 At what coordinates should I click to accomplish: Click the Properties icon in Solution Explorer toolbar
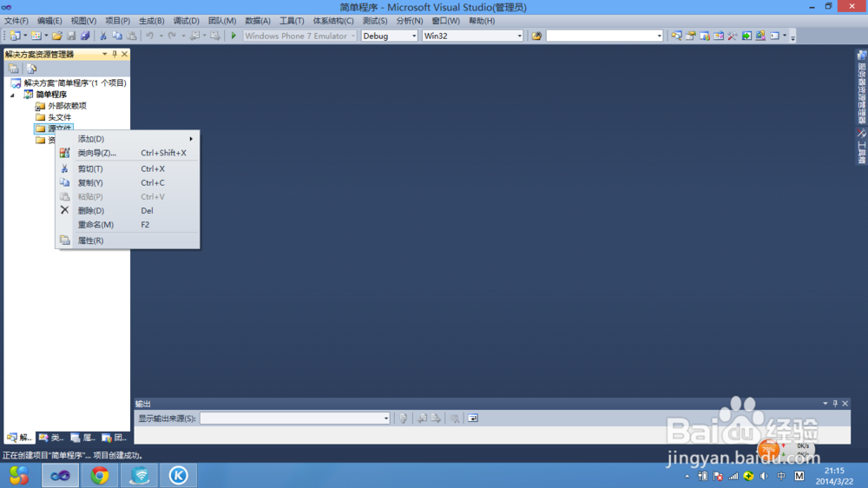(13, 69)
